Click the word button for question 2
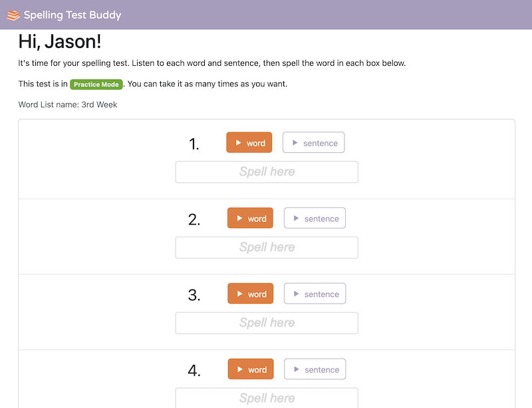 250,218
